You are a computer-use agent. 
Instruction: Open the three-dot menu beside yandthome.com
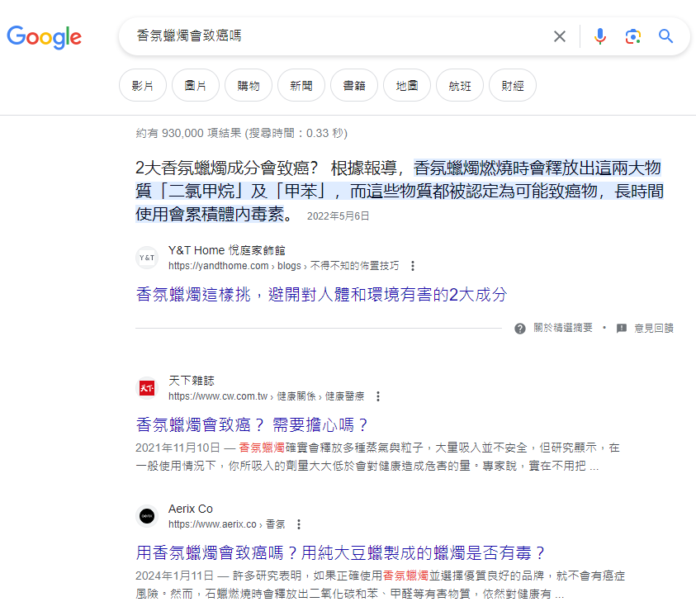coord(413,266)
